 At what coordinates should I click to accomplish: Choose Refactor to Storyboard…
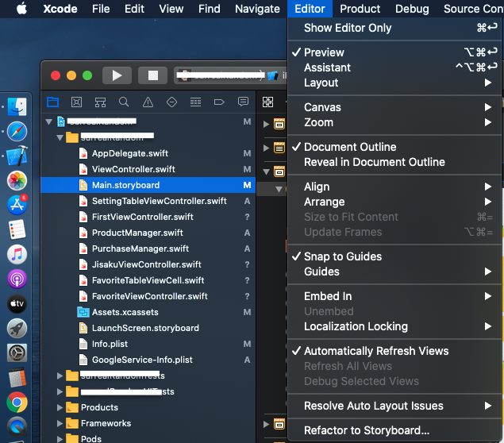[x=394, y=430]
